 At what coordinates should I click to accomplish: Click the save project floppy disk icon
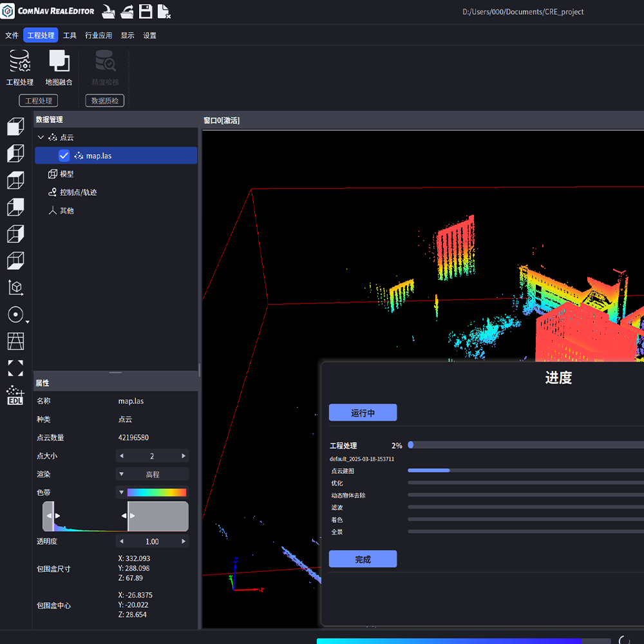(x=146, y=11)
